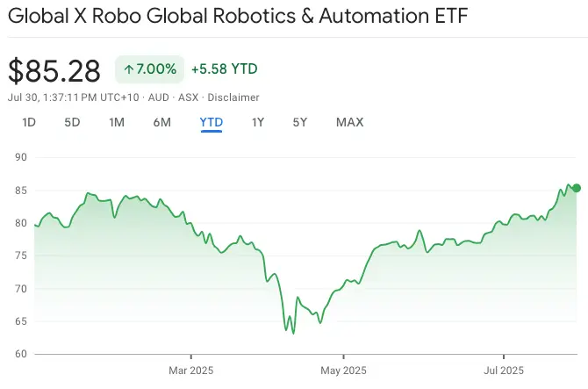Show the 1M price chart
588x389 pixels.
(117, 122)
